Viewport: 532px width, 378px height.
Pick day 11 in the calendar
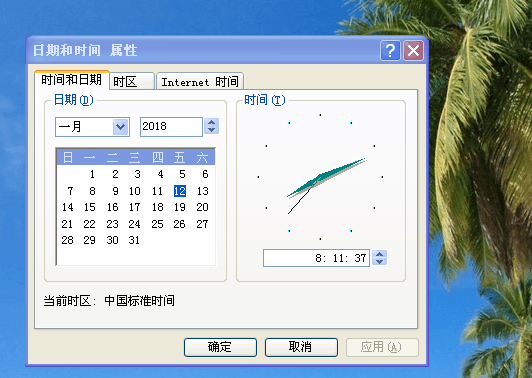pyautogui.click(x=157, y=191)
